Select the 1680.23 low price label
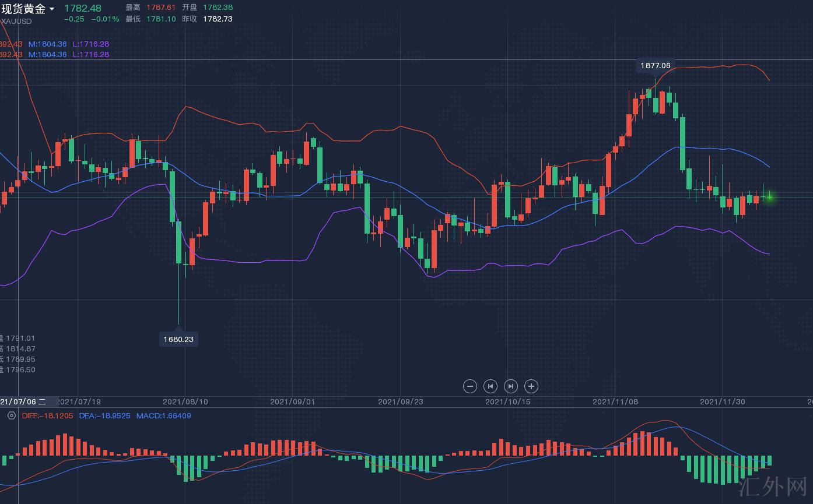 coord(178,339)
